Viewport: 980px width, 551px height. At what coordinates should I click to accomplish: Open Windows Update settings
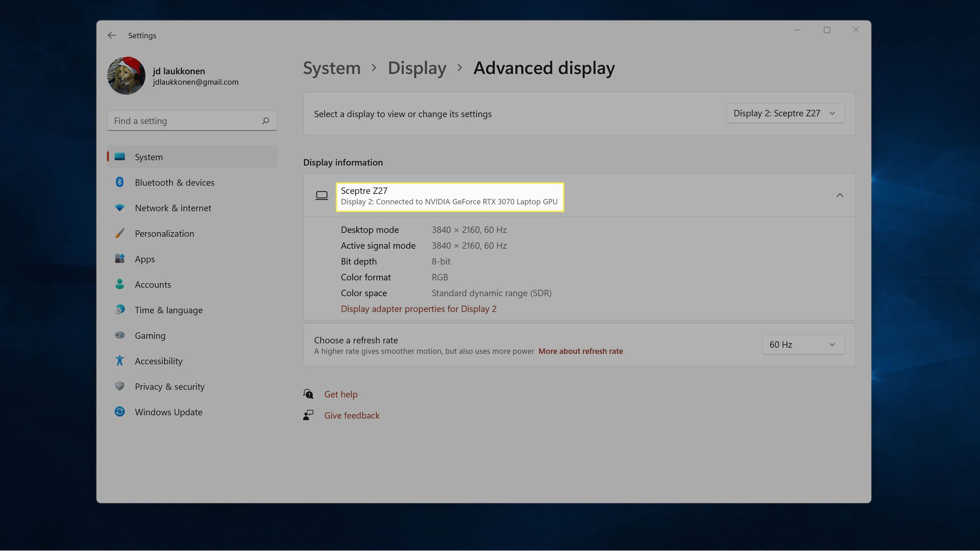coord(192,411)
